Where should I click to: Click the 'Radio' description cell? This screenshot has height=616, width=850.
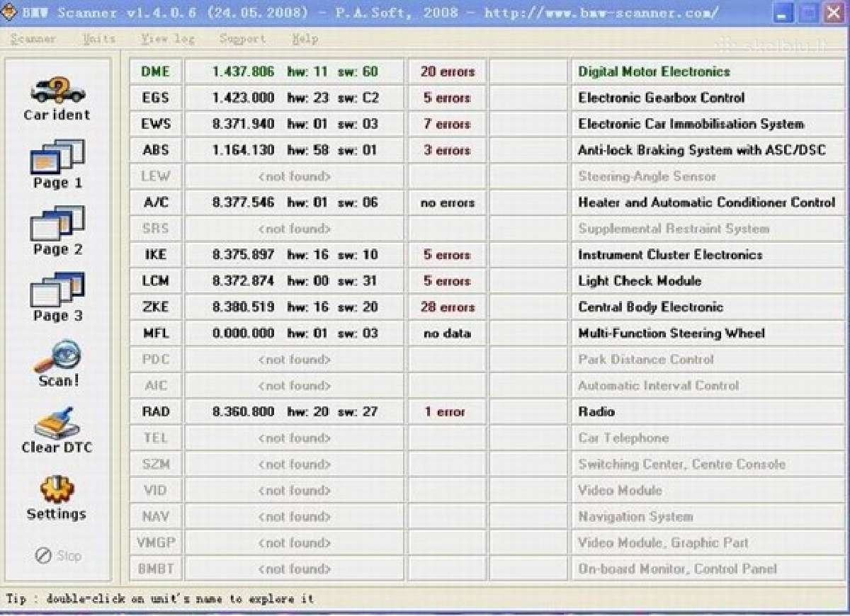click(708, 412)
